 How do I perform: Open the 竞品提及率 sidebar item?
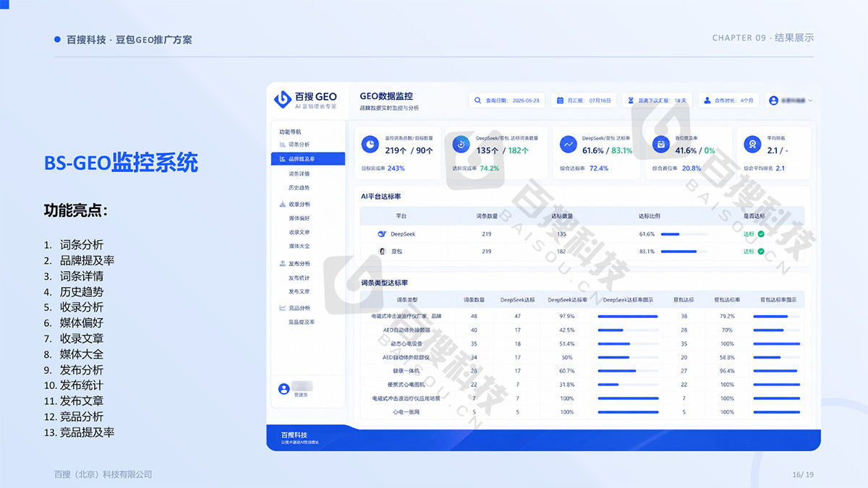coord(302,322)
